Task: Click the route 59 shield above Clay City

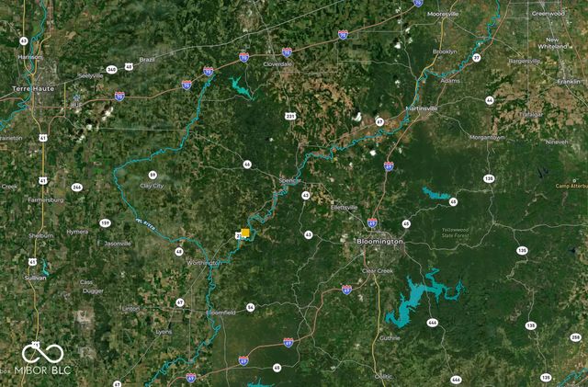Action: (x=153, y=175)
